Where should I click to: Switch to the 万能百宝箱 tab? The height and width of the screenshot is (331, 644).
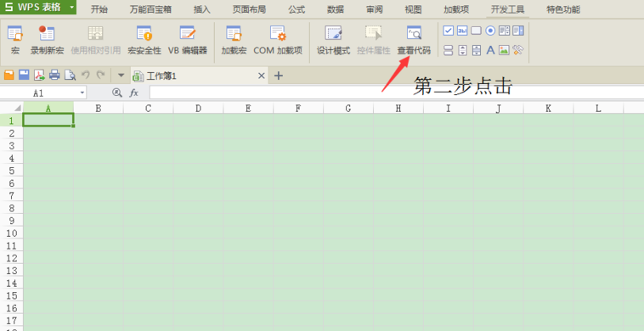coord(150,9)
